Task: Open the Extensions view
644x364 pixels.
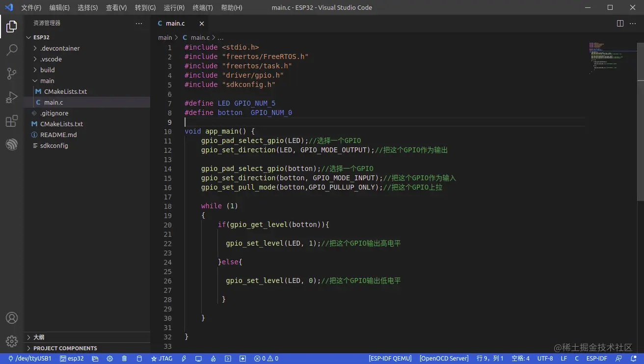Action: [x=12, y=121]
